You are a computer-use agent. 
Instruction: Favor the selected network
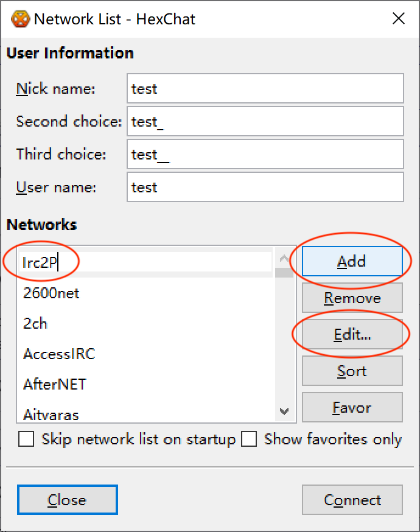(352, 407)
